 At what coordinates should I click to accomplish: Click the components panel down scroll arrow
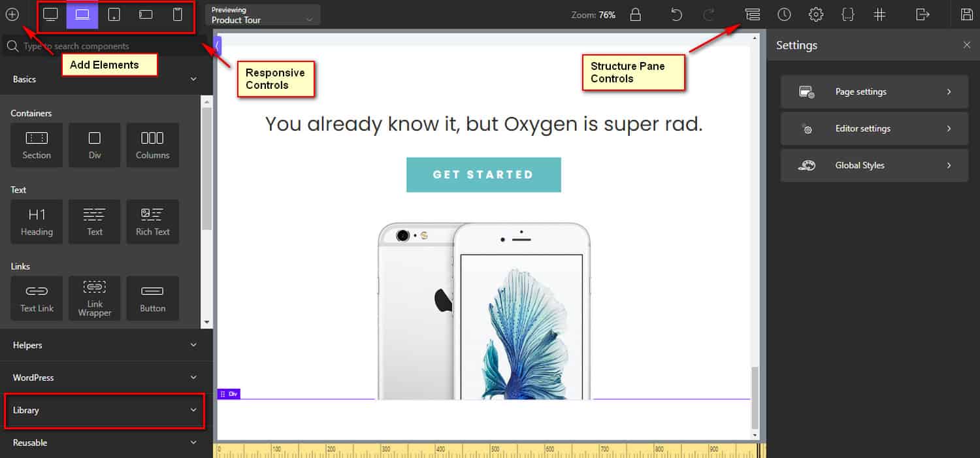coord(207,322)
